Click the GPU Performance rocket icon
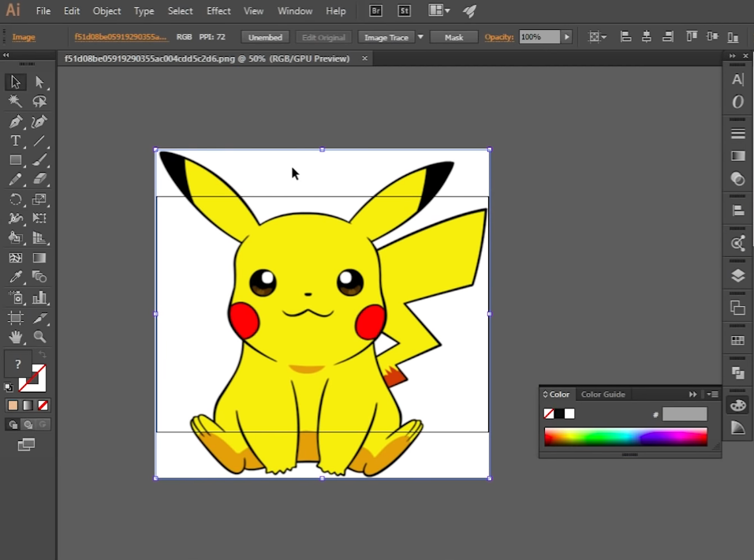Screen dimensions: 754x560 [469, 10]
